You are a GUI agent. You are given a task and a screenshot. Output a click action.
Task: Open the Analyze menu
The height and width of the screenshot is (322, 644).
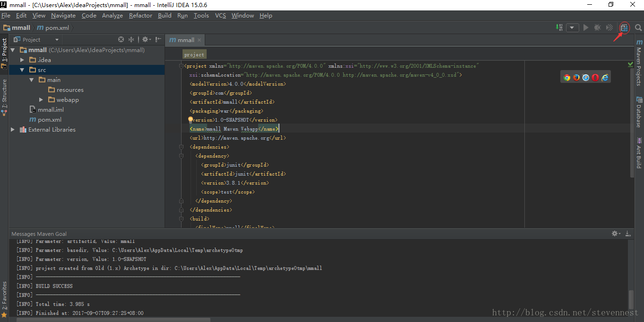click(x=113, y=16)
